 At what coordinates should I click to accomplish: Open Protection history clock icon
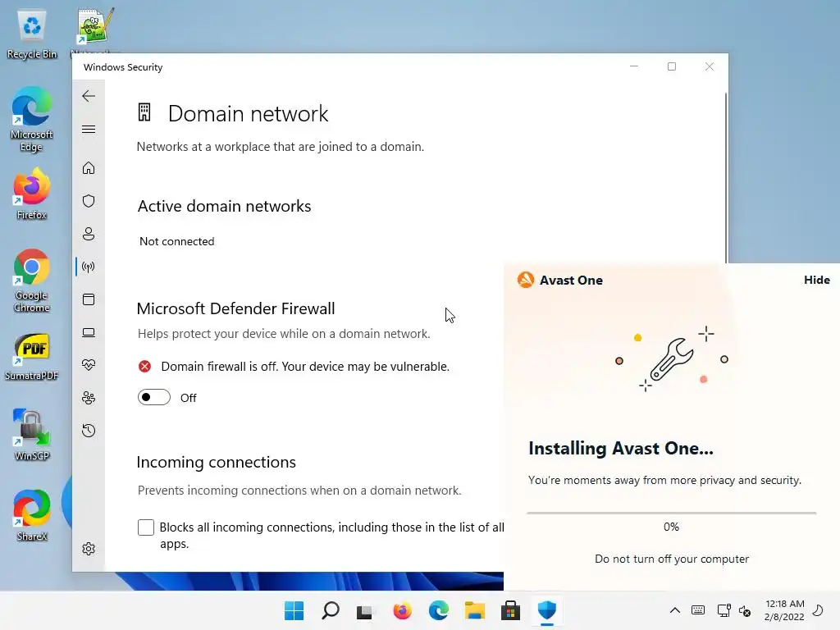pyautogui.click(x=89, y=431)
